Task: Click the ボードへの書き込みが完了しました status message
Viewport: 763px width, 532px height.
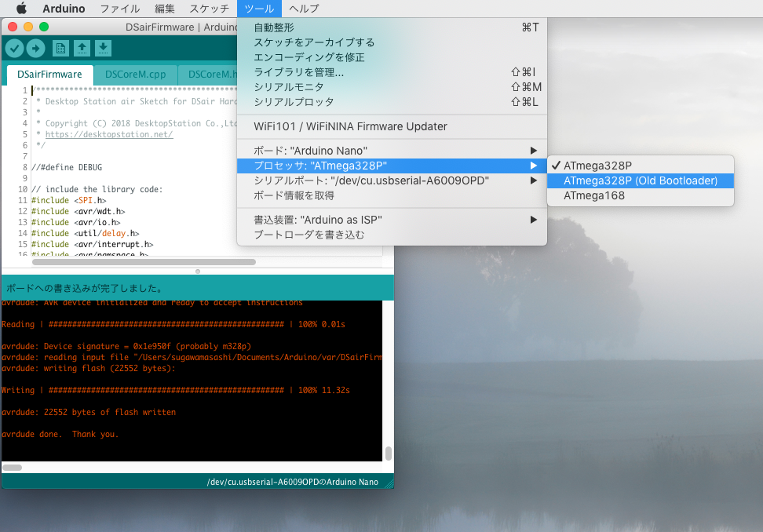Action: click(x=84, y=289)
